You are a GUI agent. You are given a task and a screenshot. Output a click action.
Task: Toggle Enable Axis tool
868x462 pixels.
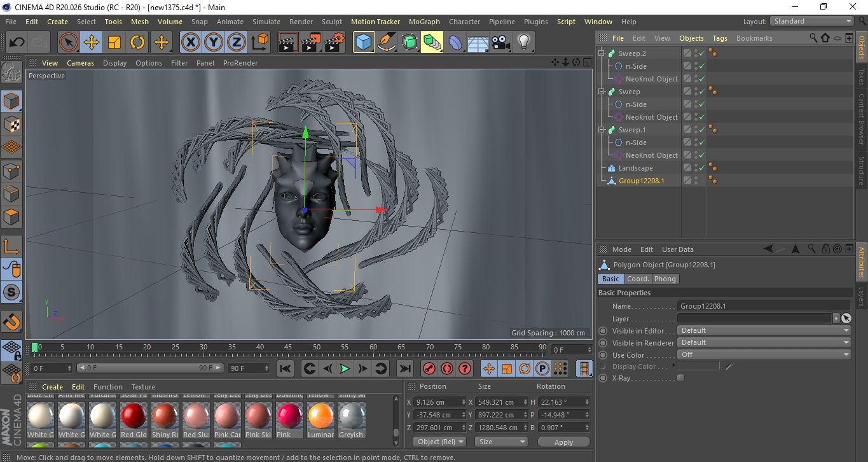pyautogui.click(x=11, y=246)
